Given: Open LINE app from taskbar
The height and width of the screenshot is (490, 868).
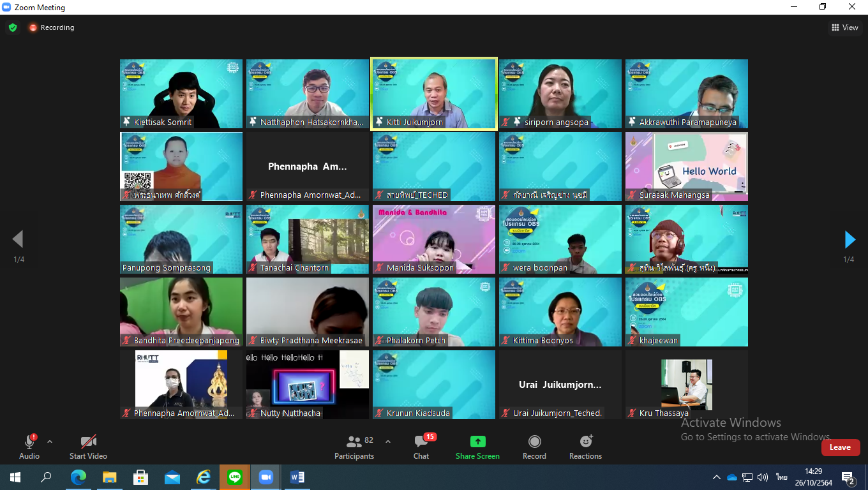Looking at the screenshot, I should tap(235, 477).
